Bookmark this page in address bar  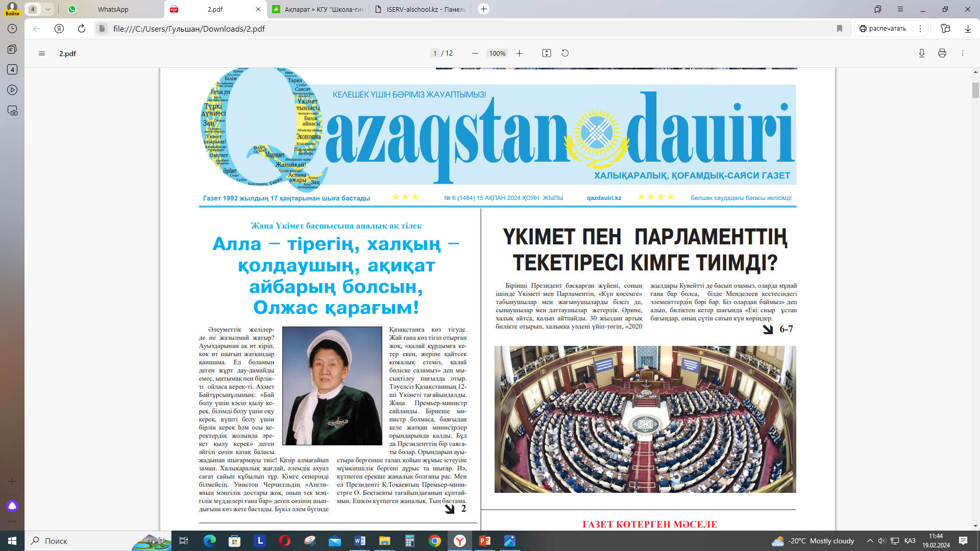[x=840, y=29]
